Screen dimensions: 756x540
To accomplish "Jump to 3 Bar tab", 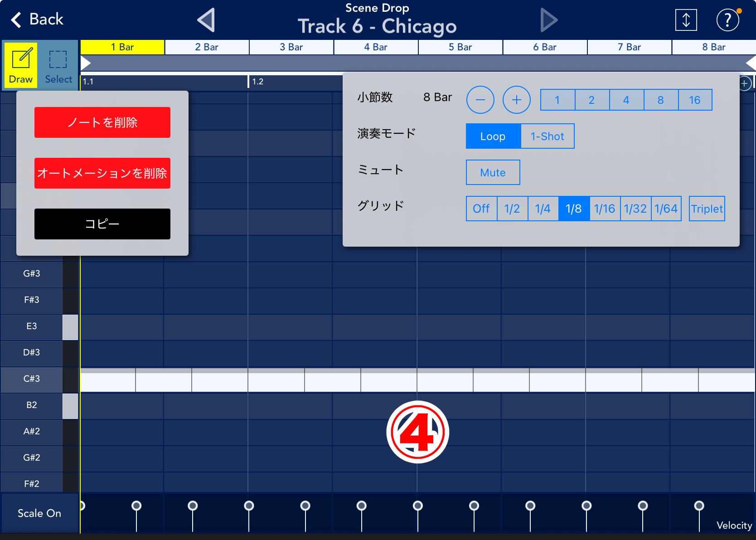I will click(x=291, y=47).
